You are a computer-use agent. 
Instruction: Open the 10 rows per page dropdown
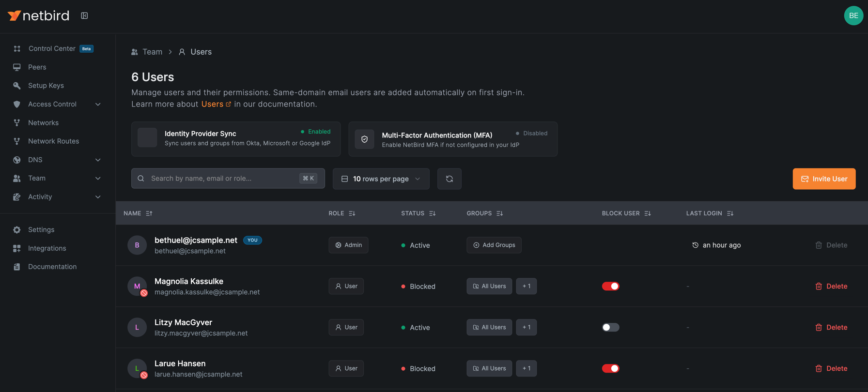coord(381,179)
